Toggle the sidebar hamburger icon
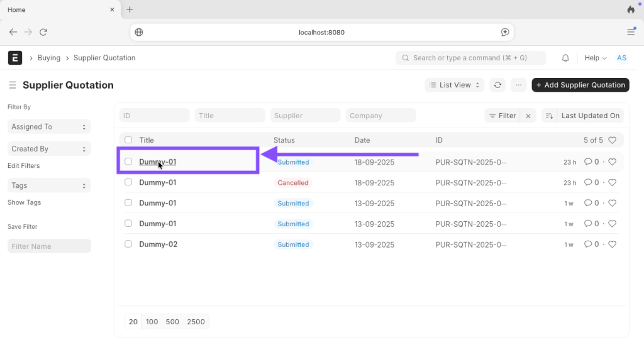This screenshot has width=644, height=362. tap(12, 85)
